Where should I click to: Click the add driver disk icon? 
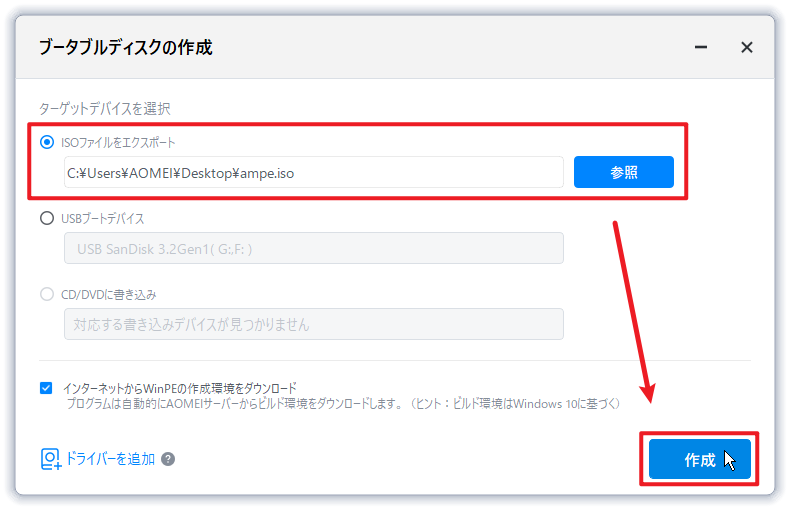point(50,459)
